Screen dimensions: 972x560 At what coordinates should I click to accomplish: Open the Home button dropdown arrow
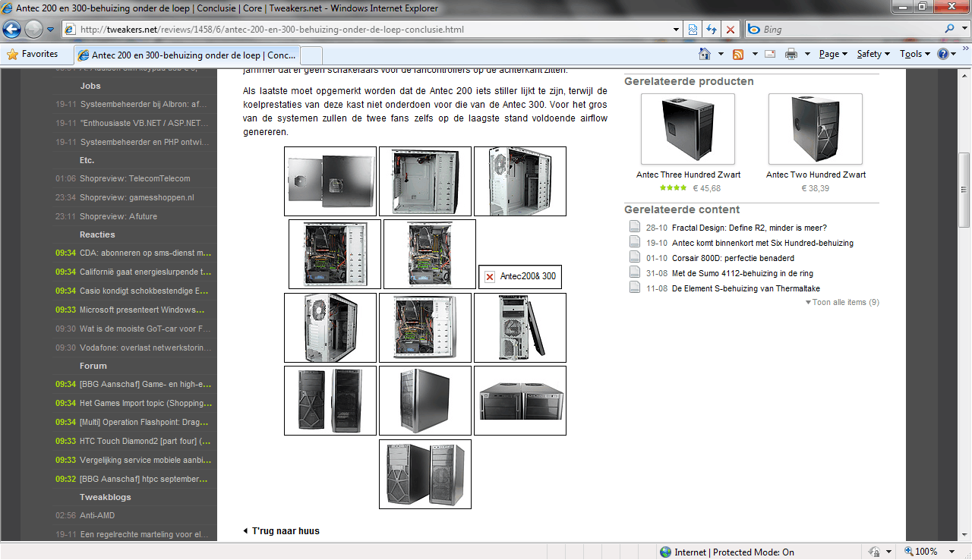[720, 54]
